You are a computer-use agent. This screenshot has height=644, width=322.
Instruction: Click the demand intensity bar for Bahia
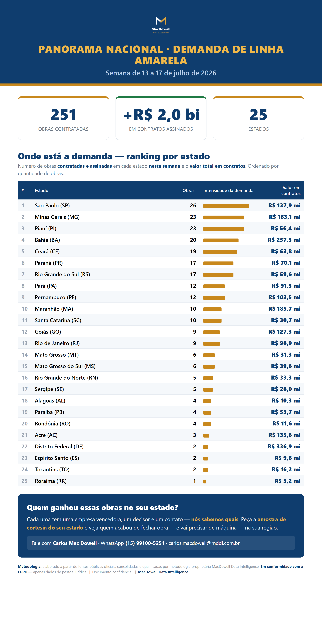pos(221,240)
